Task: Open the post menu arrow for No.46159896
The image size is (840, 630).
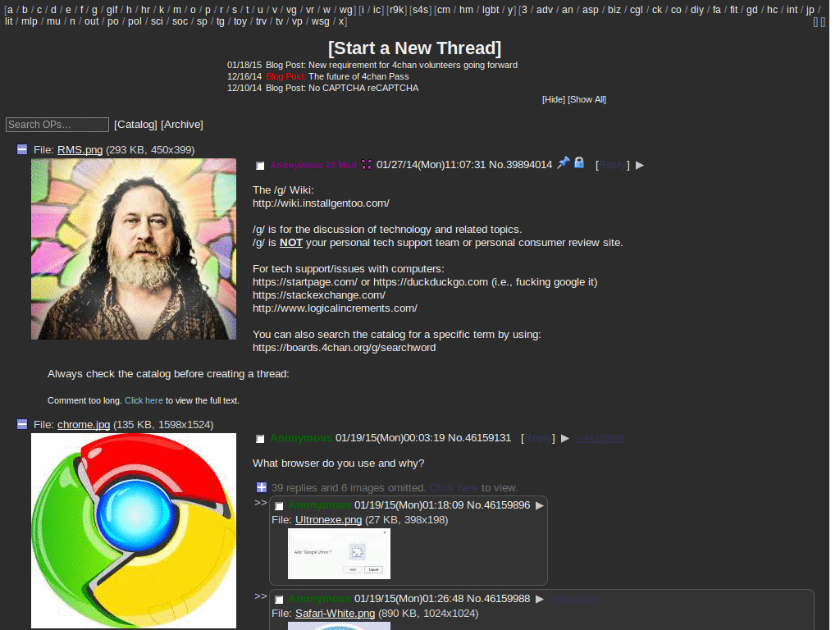Action: click(540, 505)
